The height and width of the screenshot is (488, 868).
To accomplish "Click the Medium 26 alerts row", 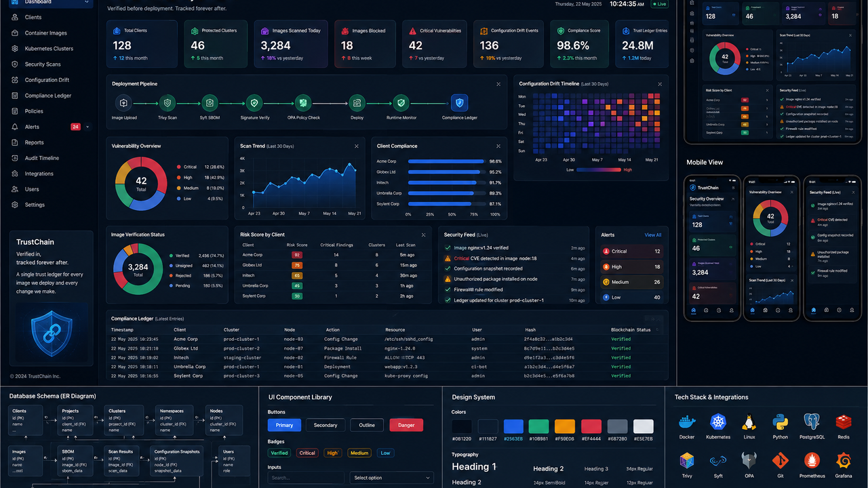I will (x=631, y=282).
